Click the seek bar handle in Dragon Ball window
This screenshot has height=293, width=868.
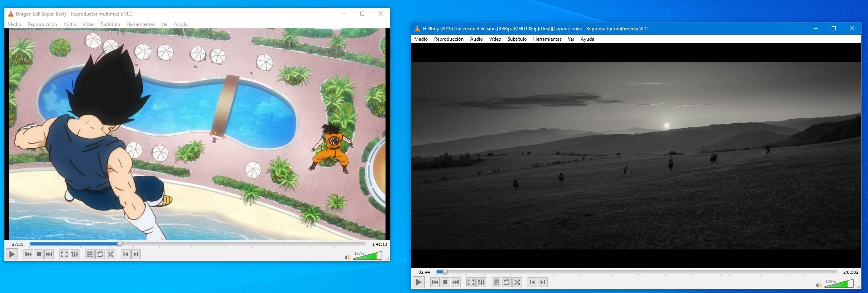click(x=120, y=244)
